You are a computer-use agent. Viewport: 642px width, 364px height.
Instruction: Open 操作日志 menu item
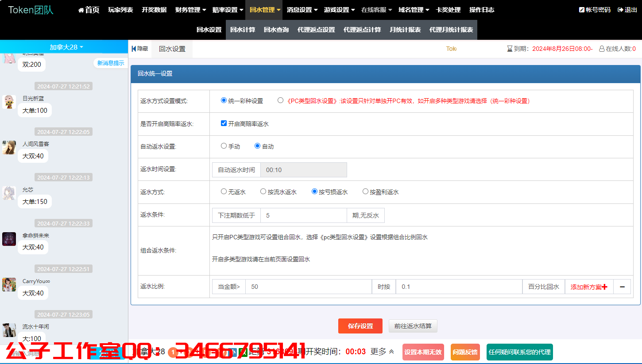[x=482, y=10]
